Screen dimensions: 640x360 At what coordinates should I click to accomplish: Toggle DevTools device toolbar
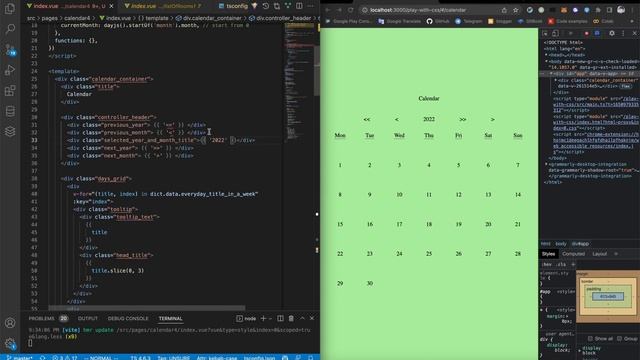coord(556,33)
